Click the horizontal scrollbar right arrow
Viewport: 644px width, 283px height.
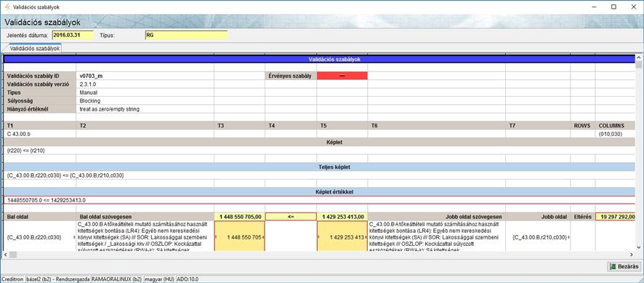(632, 255)
